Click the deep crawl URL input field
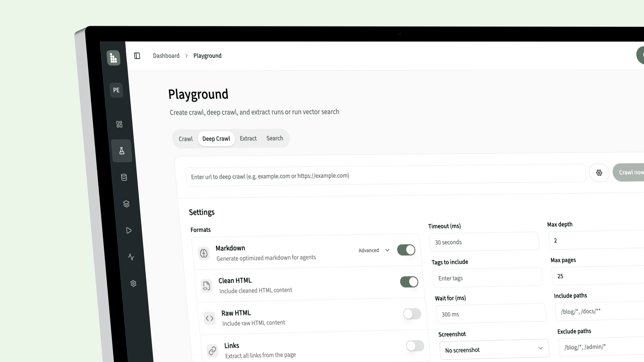 coord(385,176)
